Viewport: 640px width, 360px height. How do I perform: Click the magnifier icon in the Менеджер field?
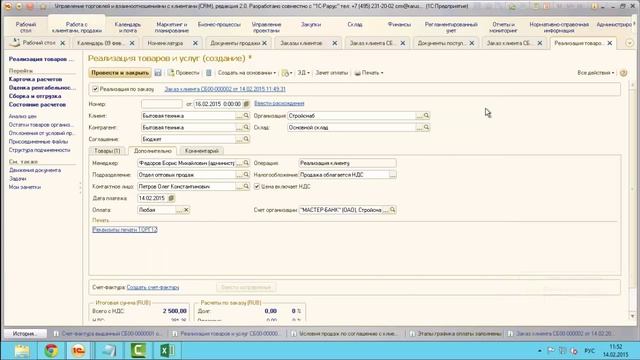(x=246, y=163)
